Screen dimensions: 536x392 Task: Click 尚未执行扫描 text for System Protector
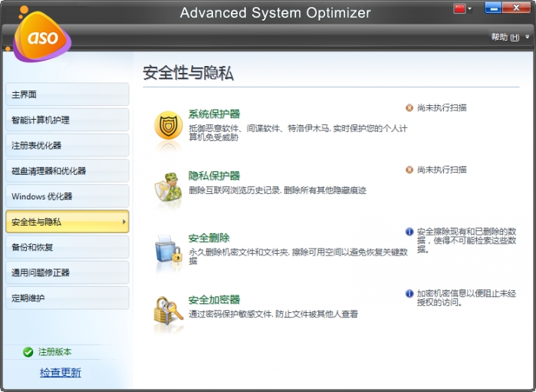(x=442, y=108)
